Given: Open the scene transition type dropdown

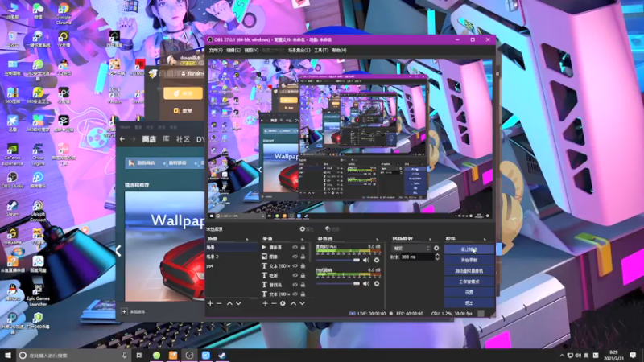Looking at the screenshot, I should click(x=411, y=249).
